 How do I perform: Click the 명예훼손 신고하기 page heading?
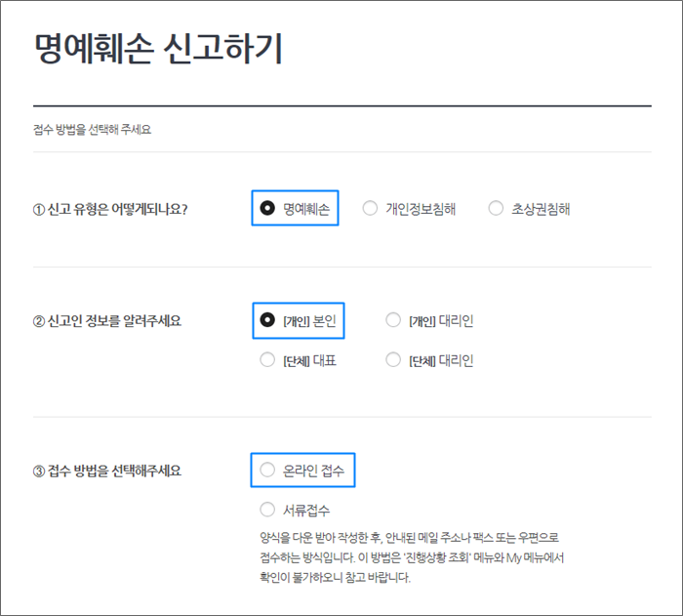point(158,49)
